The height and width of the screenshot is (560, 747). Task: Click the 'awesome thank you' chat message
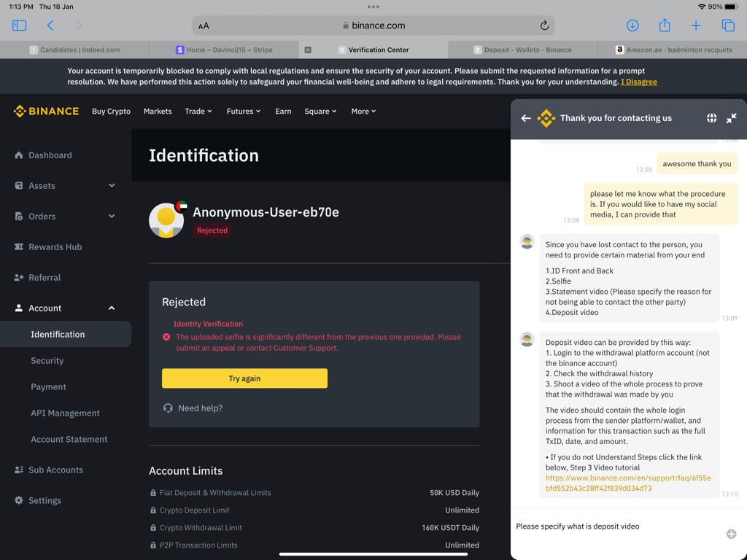tap(697, 164)
